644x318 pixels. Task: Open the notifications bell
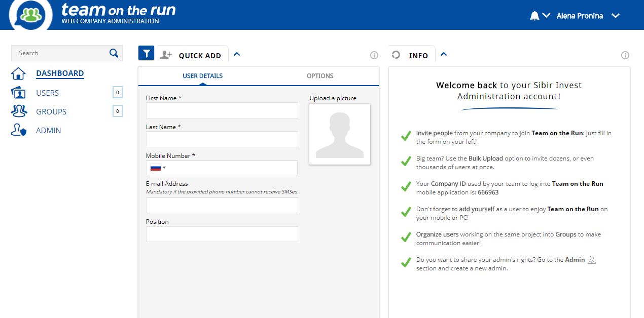(534, 16)
